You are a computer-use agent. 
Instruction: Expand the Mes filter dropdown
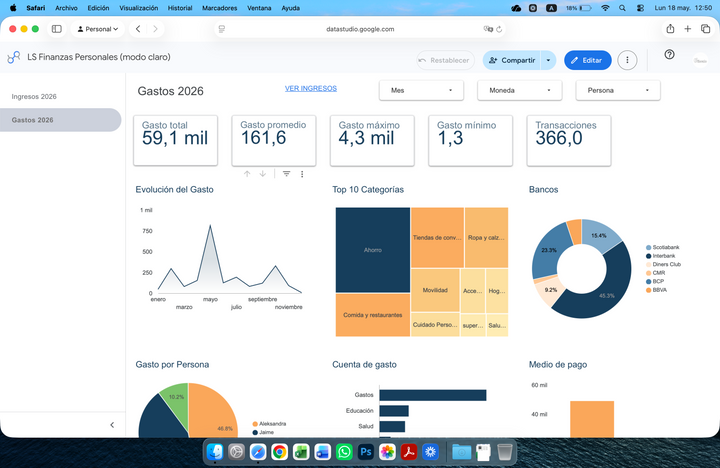422,90
